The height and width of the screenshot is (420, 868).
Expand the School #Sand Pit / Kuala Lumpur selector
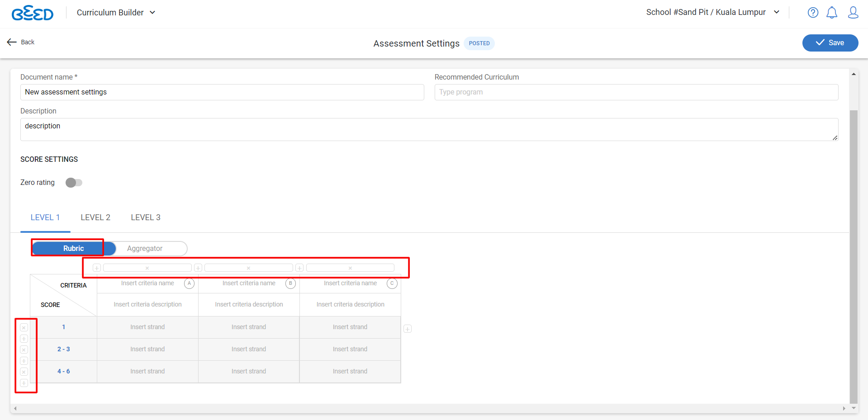713,12
